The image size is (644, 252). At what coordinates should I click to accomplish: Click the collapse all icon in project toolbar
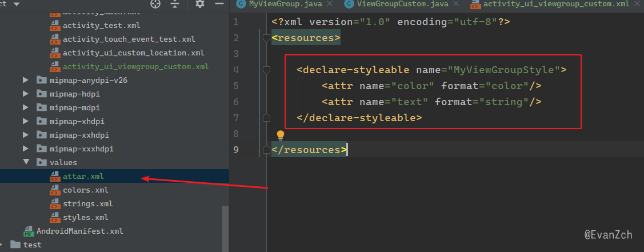pyautogui.click(x=175, y=4)
